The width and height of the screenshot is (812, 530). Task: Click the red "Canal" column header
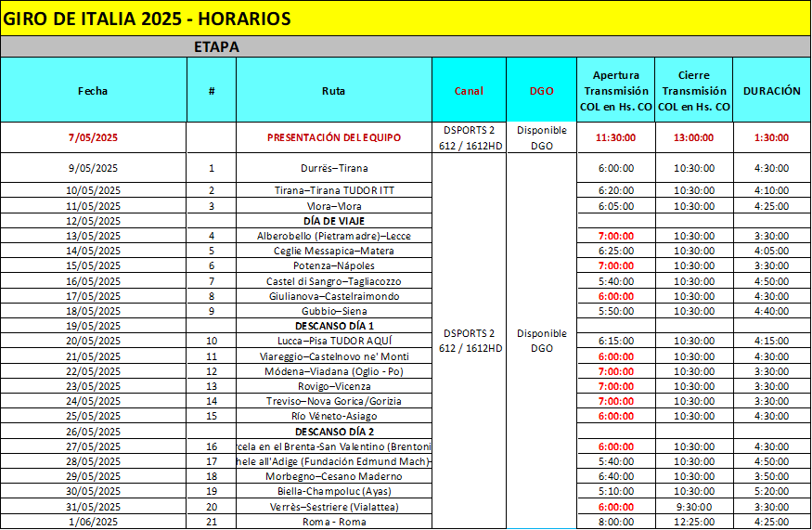point(469,91)
